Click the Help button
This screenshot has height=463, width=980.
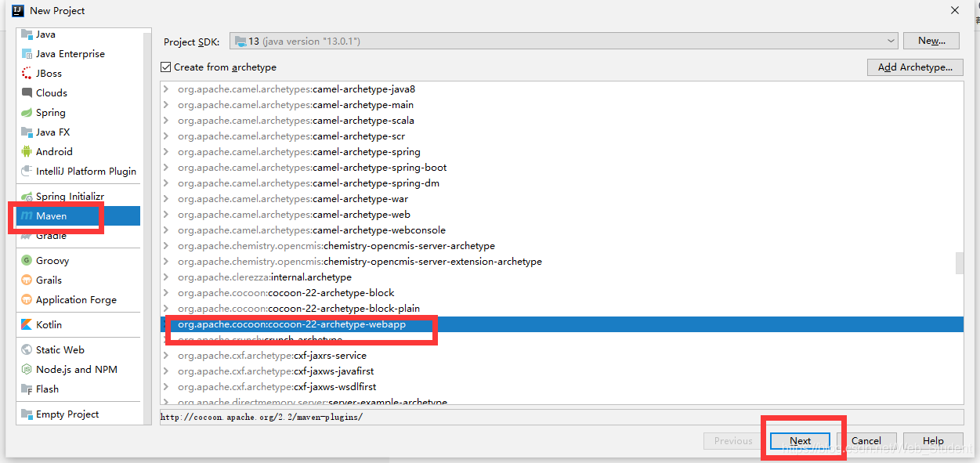(x=933, y=441)
